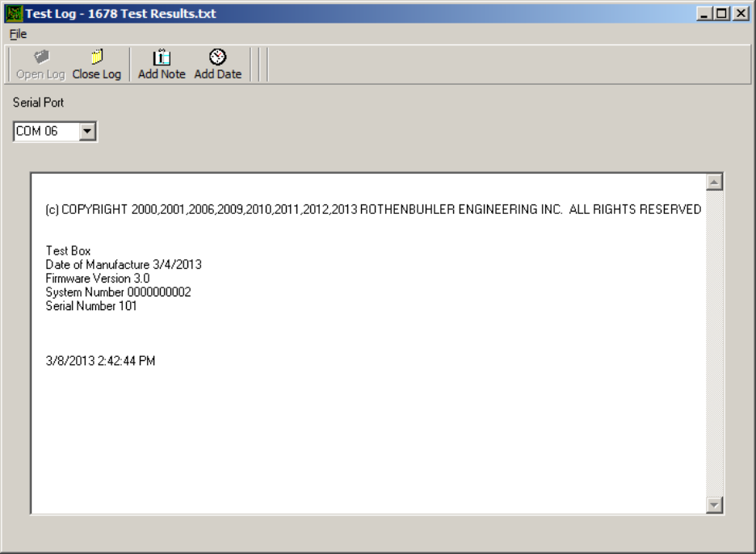Click the '3/8/2013 2:42:44 PM' timestamp

click(100, 361)
